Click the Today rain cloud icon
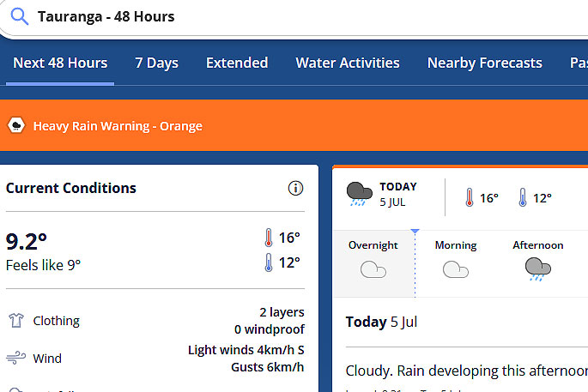The width and height of the screenshot is (588, 392). pos(360,194)
